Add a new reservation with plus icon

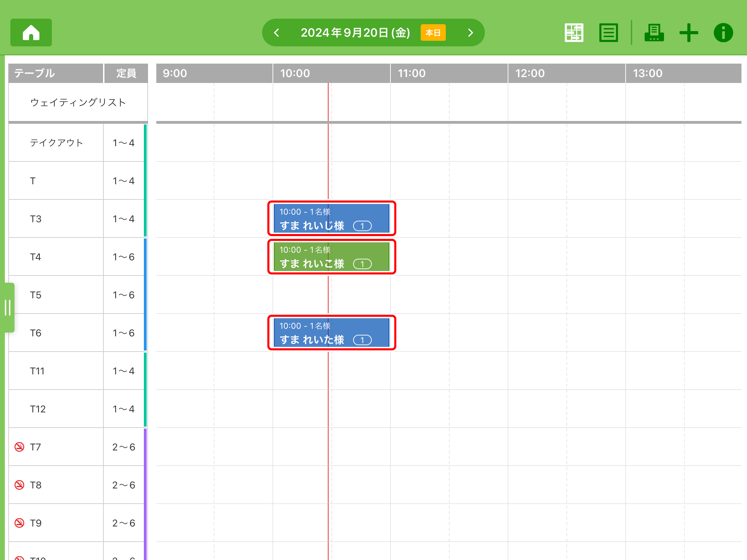689,33
